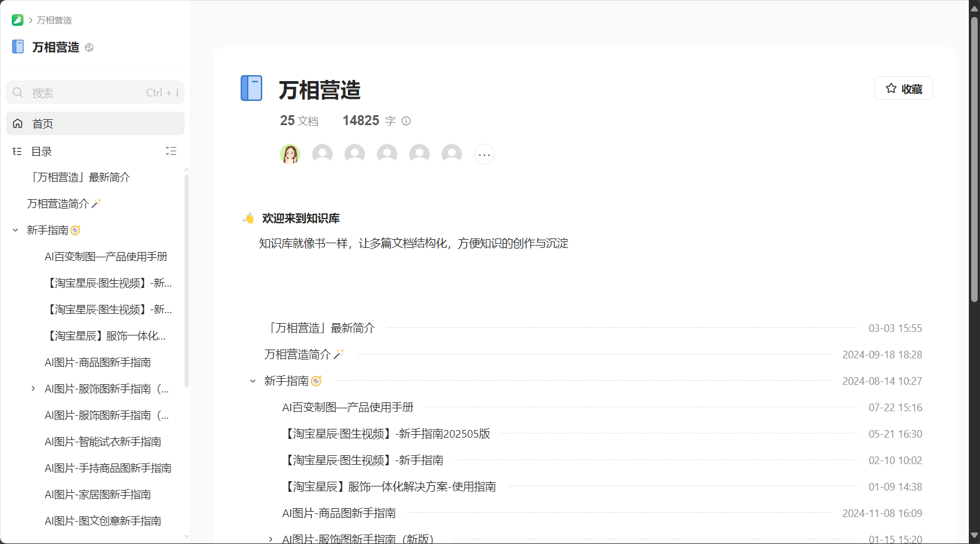Open main list 新手指南 entry

pos(293,381)
